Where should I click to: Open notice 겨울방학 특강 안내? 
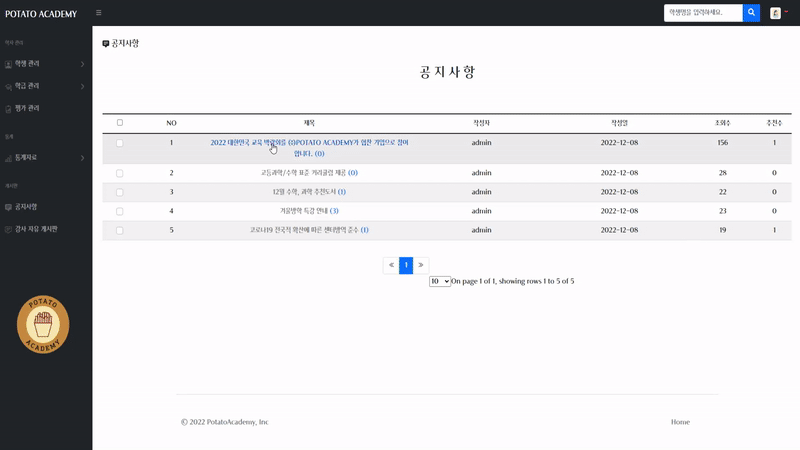pos(309,211)
